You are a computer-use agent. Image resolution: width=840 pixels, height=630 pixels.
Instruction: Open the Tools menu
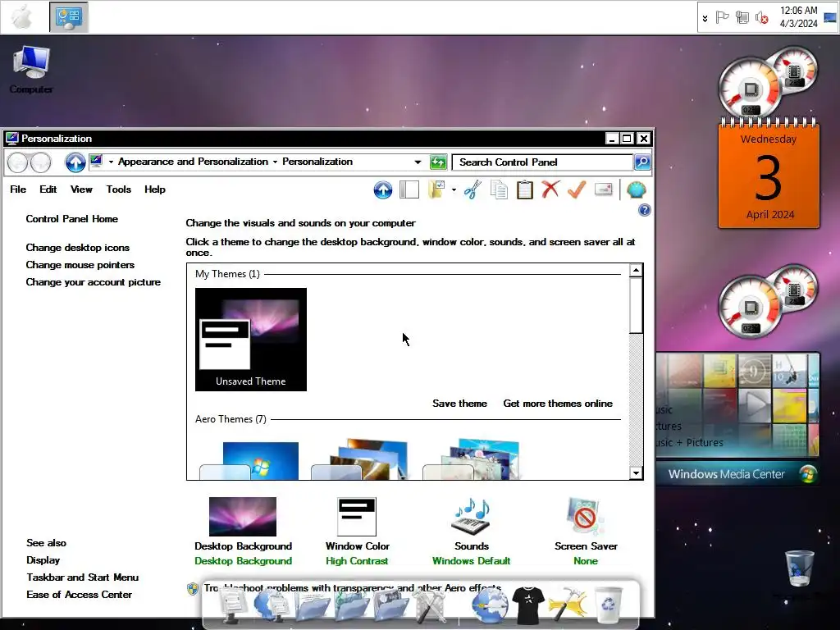point(118,189)
